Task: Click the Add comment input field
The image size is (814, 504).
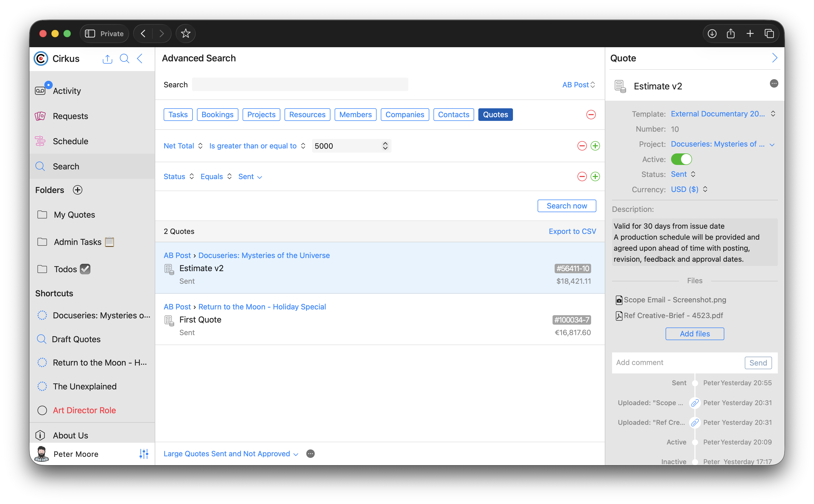Action: [x=677, y=363]
